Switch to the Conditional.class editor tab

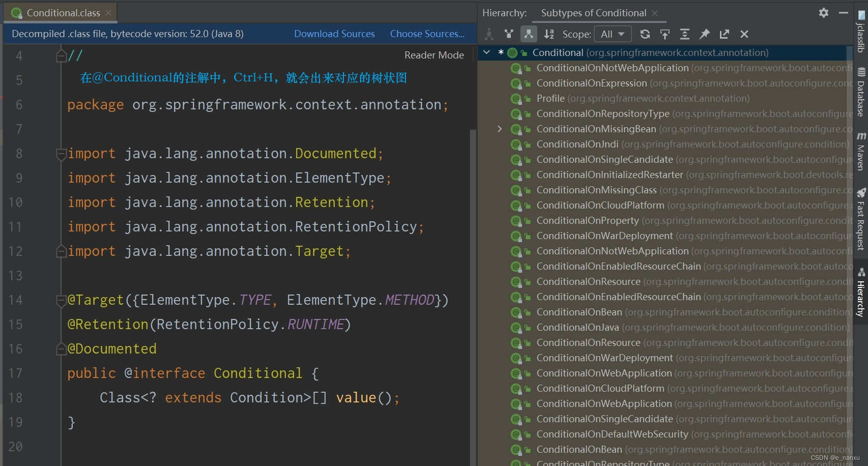[x=63, y=13]
